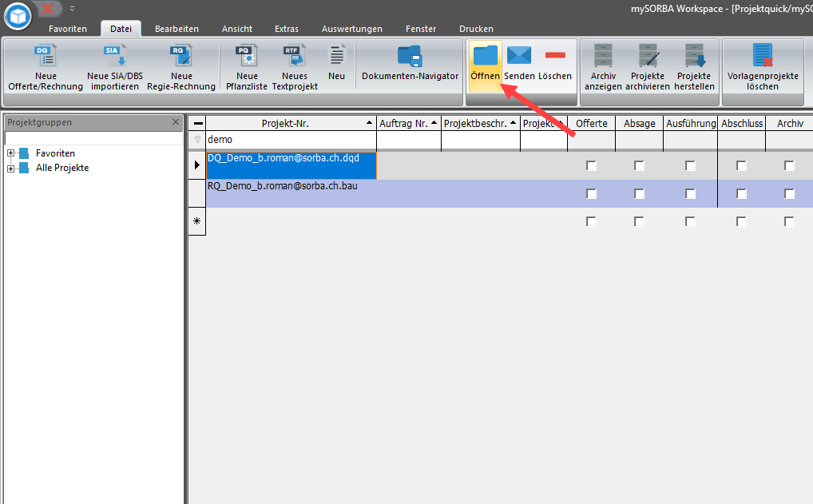Tick Absage checkbox for DQ_Demo row
Viewport: 813px width, 504px height.
point(640,165)
